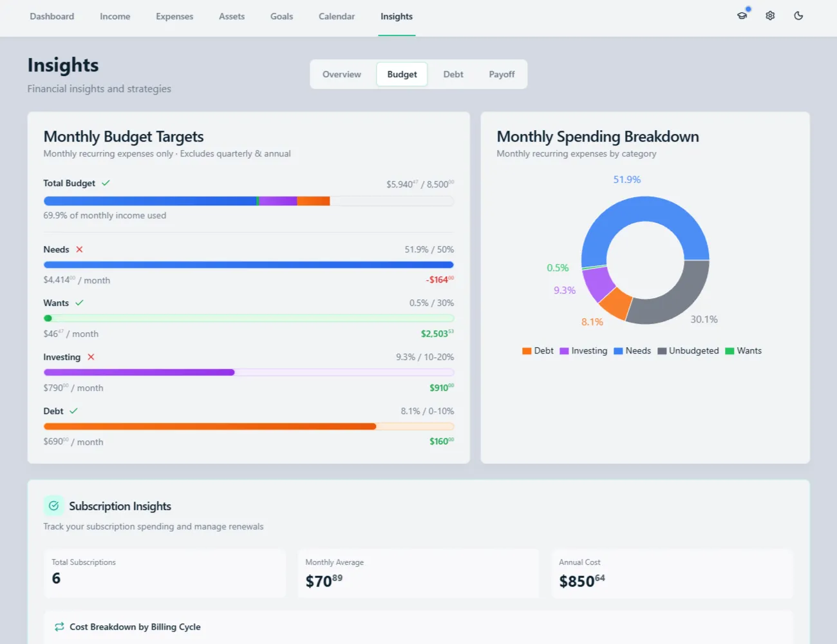Open the graduation cap education icon

point(742,15)
